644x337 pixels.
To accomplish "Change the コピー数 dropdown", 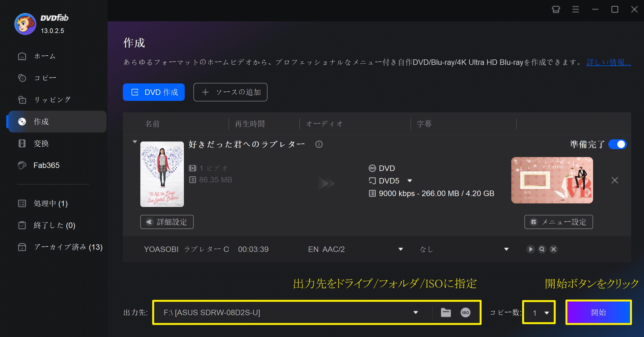I will point(539,312).
